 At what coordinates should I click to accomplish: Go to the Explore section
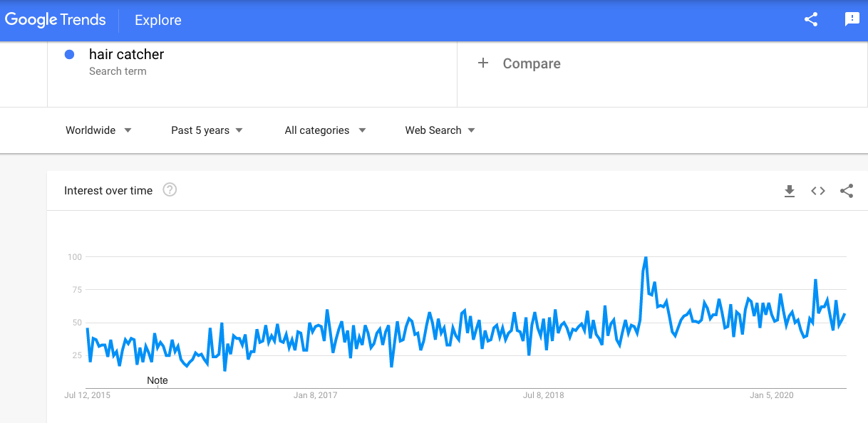point(158,20)
